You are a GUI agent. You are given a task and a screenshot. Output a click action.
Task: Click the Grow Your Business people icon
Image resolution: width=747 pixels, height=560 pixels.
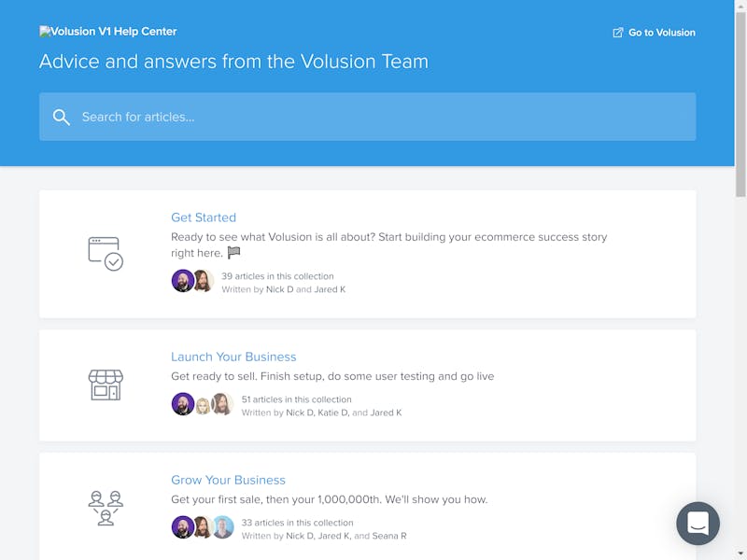(x=106, y=508)
